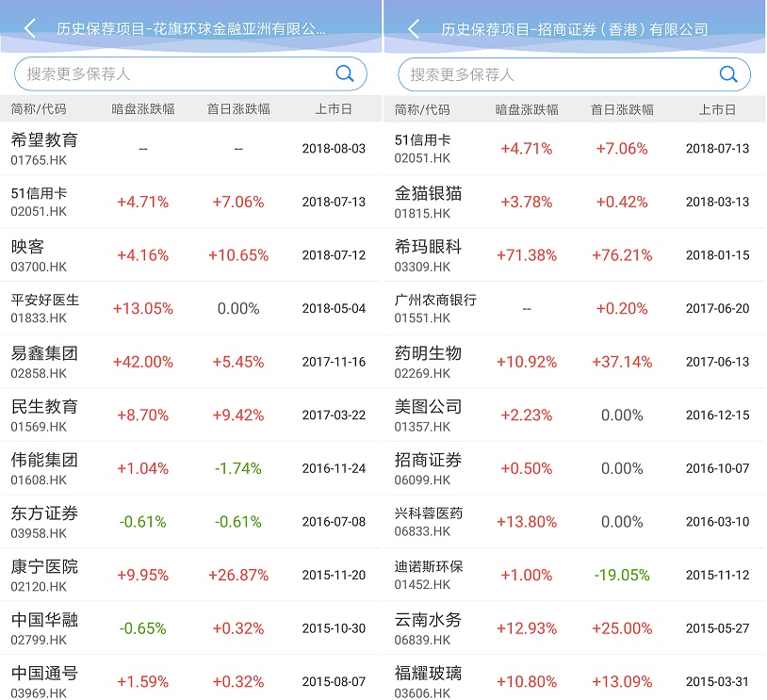Tap search magnifier icon in left panel
The image size is (767, 700).
click(345, 73)
